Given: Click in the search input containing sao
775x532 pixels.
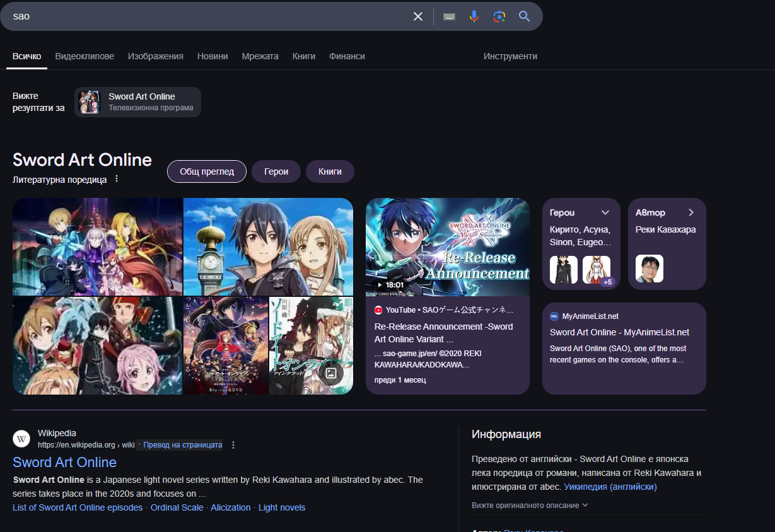Looking at the screenshot, I should point(208,16).
